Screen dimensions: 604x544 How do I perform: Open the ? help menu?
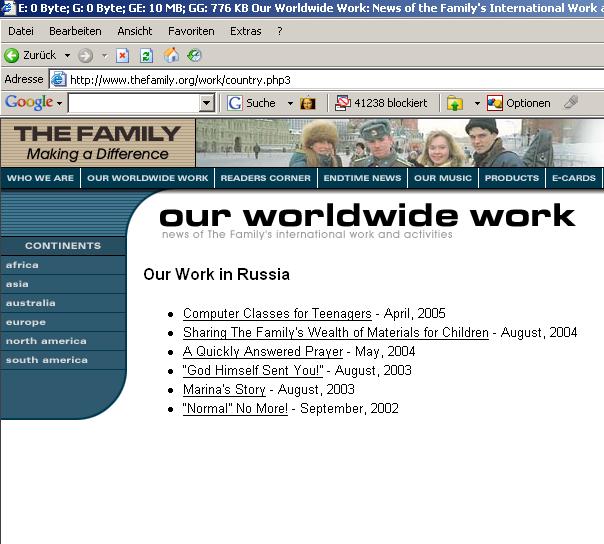coord(280,31)
